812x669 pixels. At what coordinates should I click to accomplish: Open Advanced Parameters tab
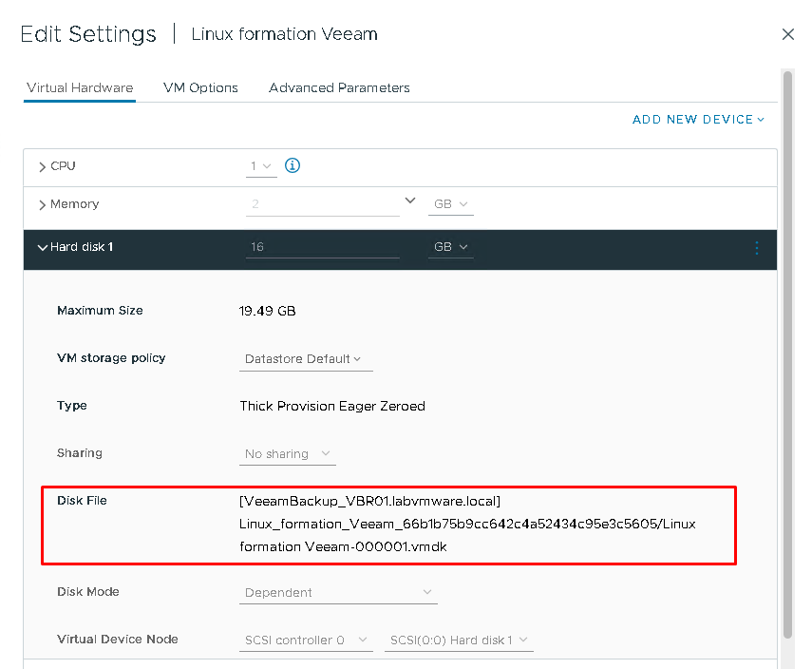click(x=339, y=87)
